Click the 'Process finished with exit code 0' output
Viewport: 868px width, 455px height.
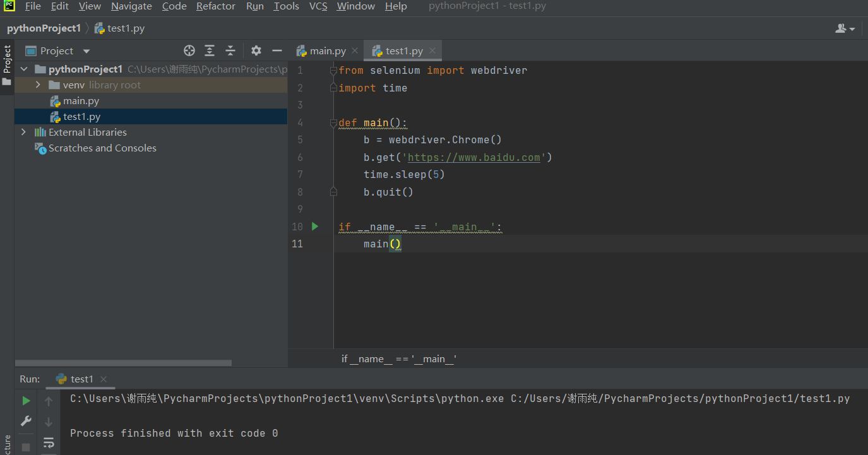click(174, 433)
